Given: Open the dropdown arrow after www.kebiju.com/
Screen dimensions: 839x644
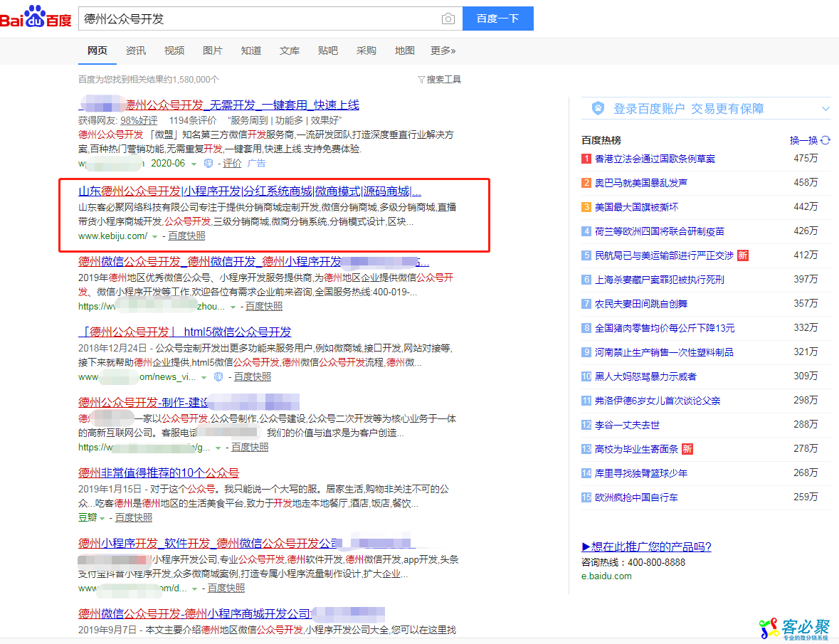Looking at the screenshot, I should (x=155, y=236).
